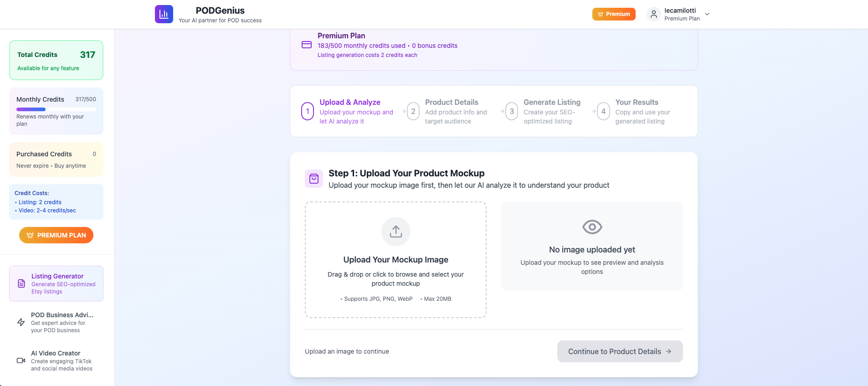Image resolution: width=868 pixels, height=386 pixels.
Task: Click the user avatar icon
Action: [x=653, y=14]
